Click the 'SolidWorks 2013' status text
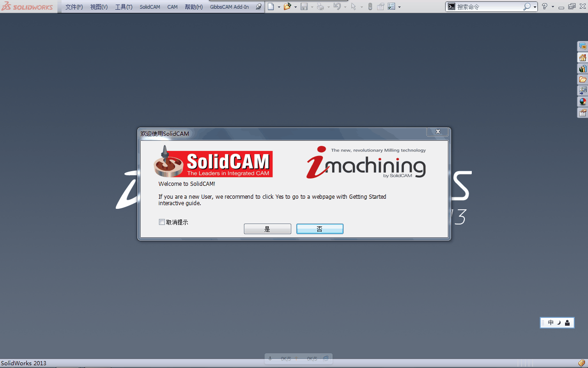Viewport: 588px width, 368px height. pyautogui.click(x=23, y=363)
